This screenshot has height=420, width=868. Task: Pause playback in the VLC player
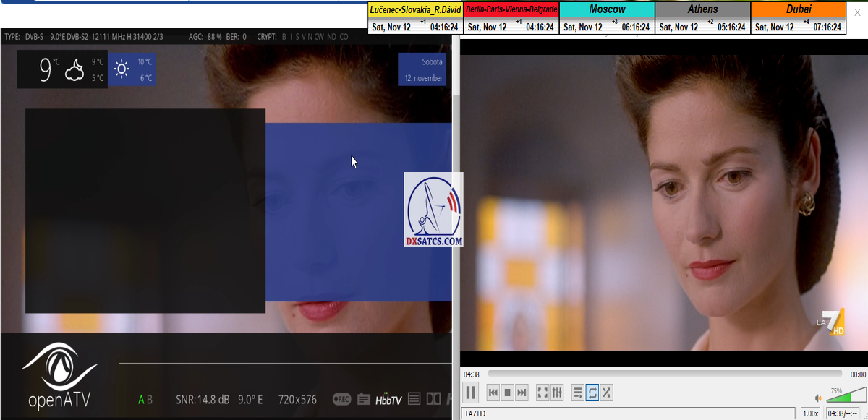click(470, 393)
